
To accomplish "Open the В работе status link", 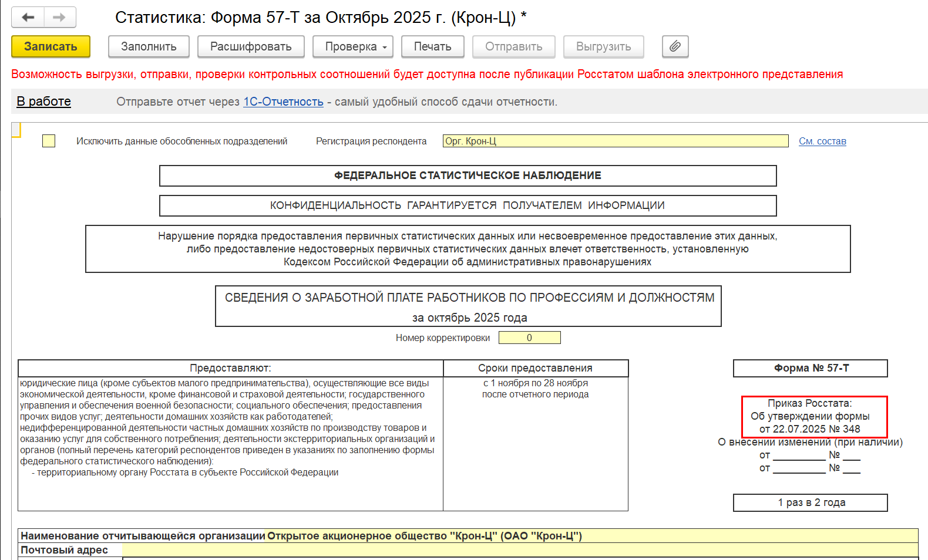I will click(44, 102).
